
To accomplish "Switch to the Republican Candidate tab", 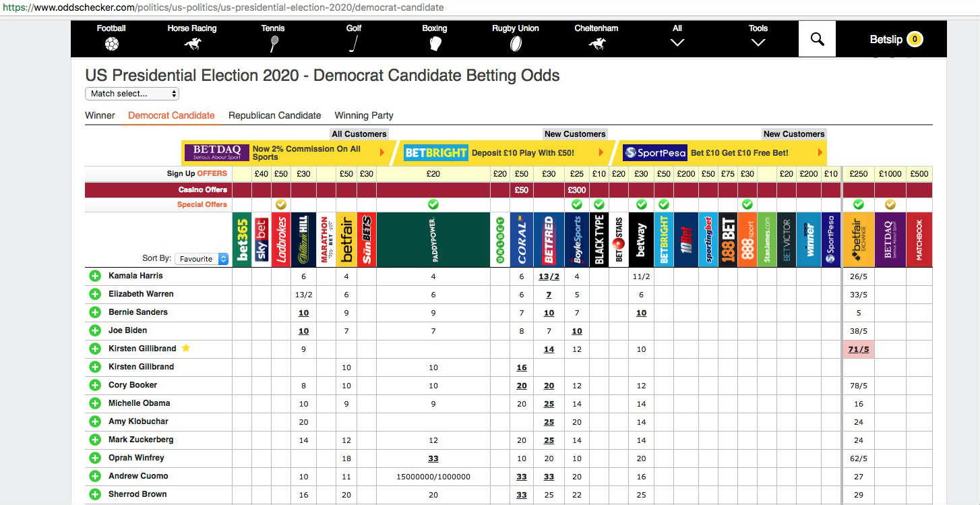I will pos(274,115).
